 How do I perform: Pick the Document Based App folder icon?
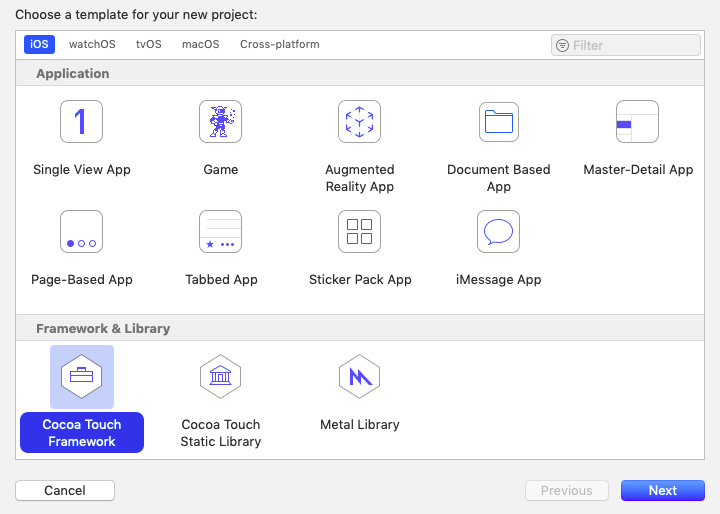point(499,122)
